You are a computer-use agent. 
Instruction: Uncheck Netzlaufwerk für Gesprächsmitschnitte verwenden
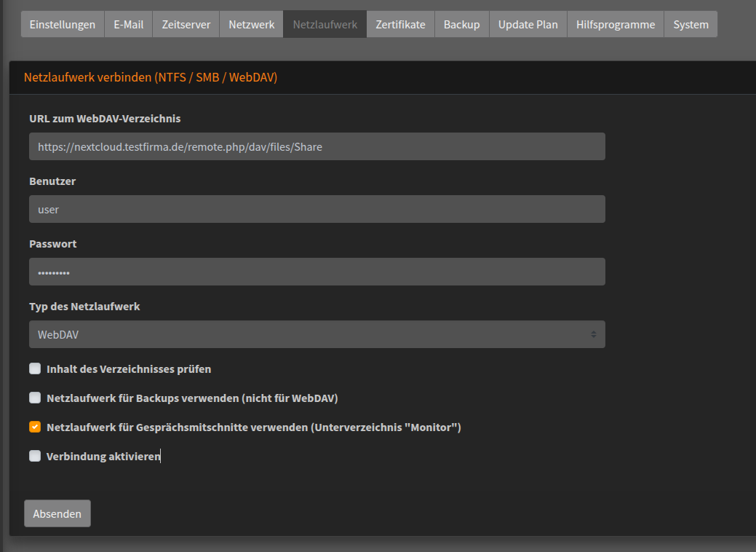[35, 427]
